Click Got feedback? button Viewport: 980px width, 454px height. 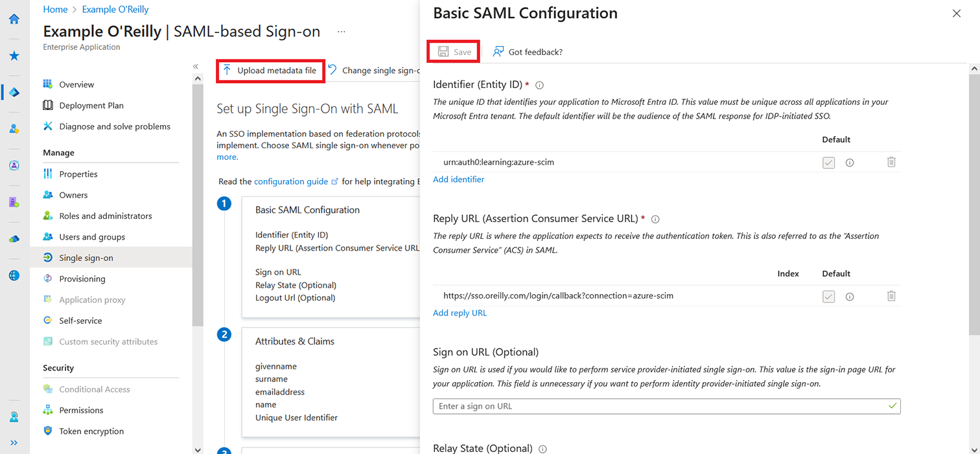528,52
